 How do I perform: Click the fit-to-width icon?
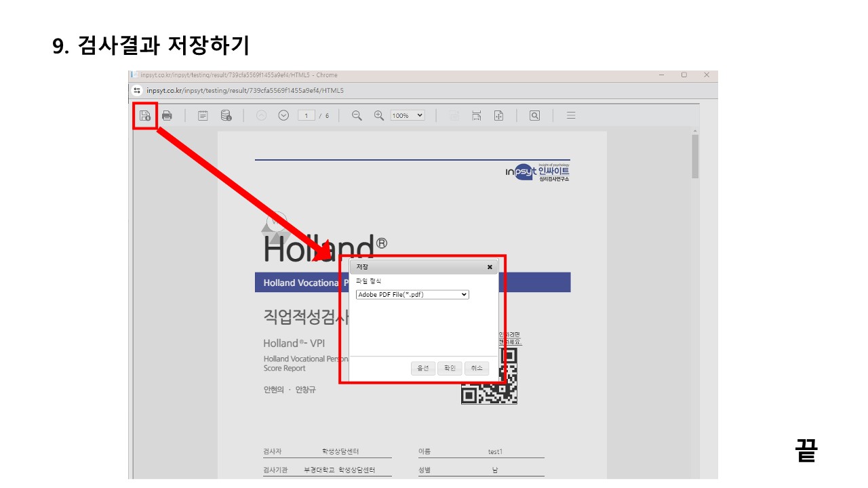(x=477, y=115)
